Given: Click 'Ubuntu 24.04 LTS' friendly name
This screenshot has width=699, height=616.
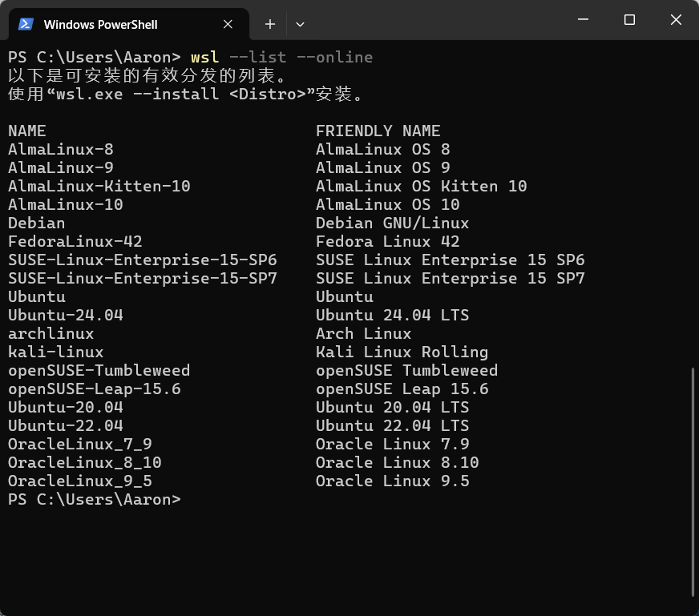Looking at the screenshot, I should click(x=392, y=316).
